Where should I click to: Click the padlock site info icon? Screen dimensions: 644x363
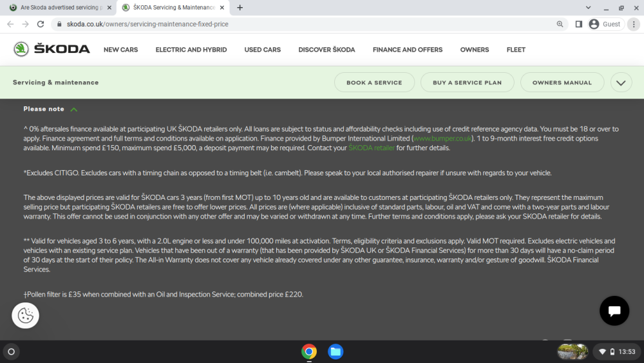click(59, 25)
